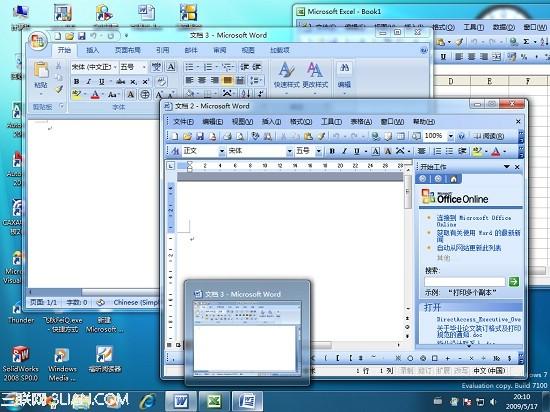Click Save icon in Word 2003 toolbar
The height and width of the screenshot is (412, 550).
200,136
